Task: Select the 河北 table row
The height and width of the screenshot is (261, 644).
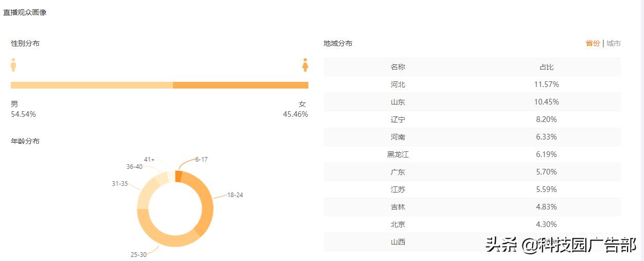Action: 472,84
